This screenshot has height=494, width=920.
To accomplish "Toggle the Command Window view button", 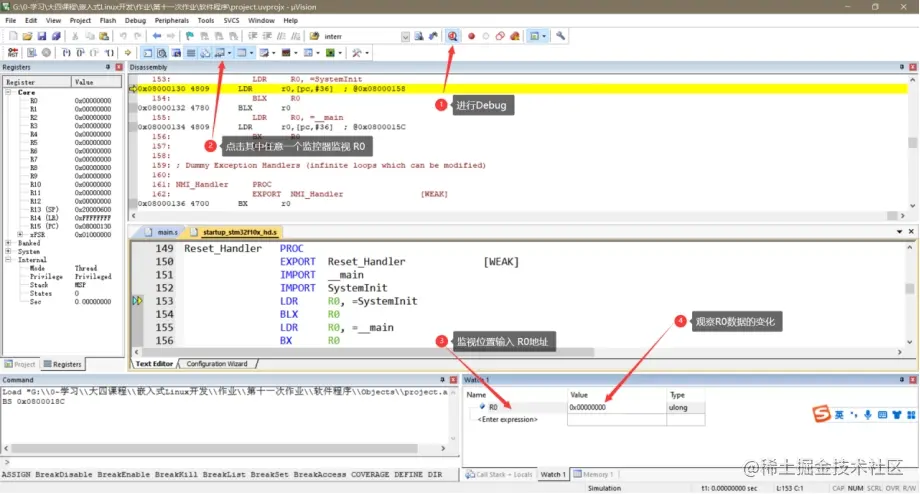I will click(148, 53).
